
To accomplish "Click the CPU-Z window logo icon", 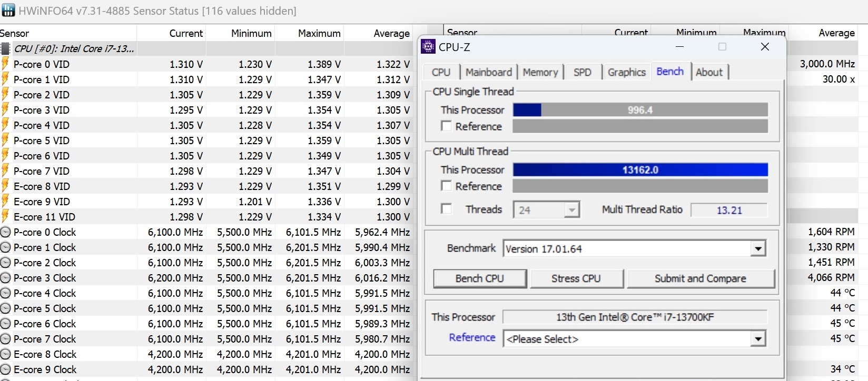I will tap(428, 47).
